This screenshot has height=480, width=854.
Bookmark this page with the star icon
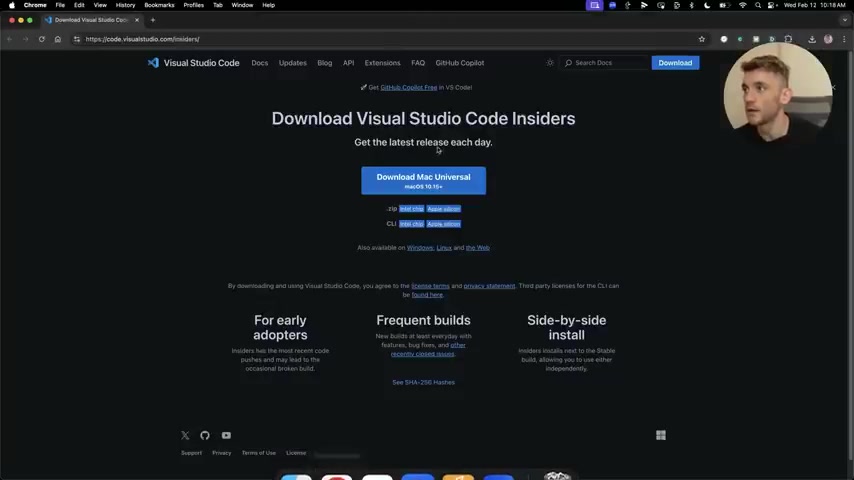(x=702, y=39)
